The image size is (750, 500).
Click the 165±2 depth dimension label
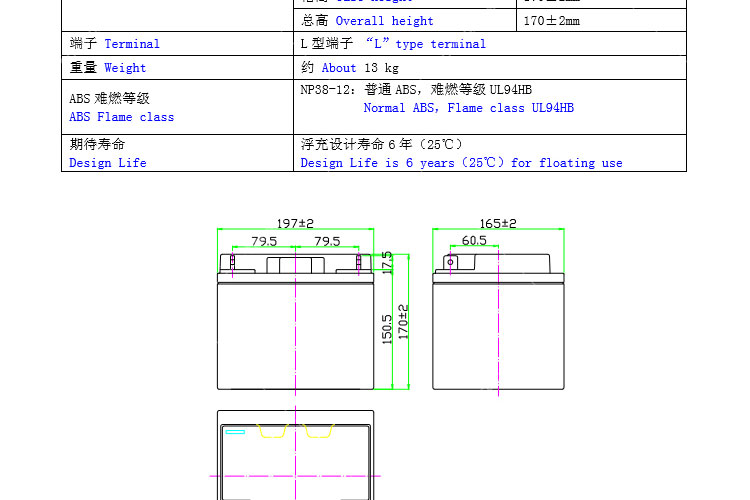tap(497, 223)
